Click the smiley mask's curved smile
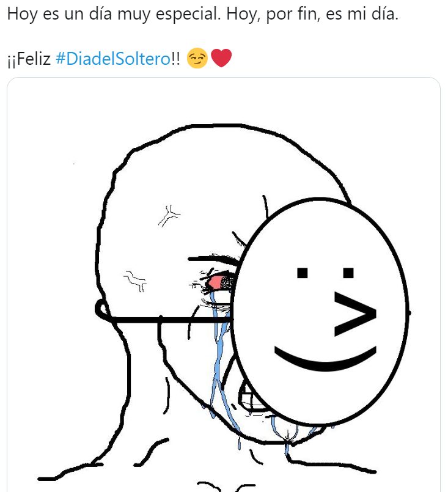The width and height of the screenshot is (448, 492). click(325, 358)
